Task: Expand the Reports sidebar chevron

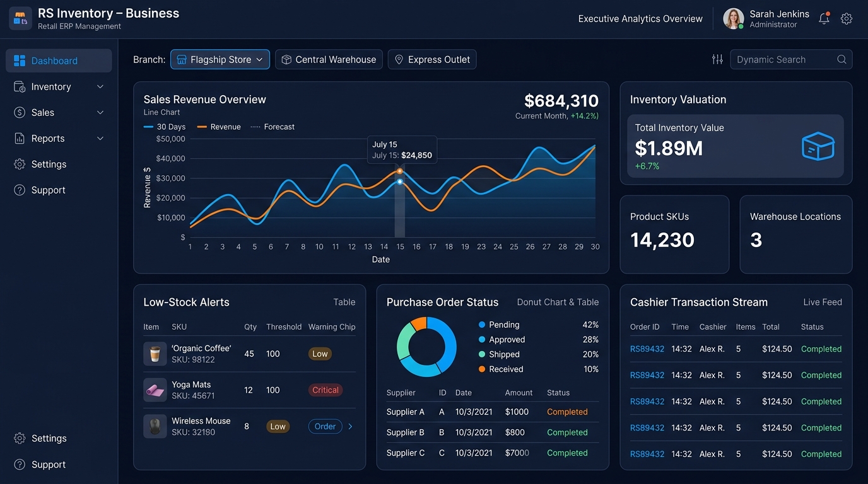Action: [x=100, y=138]
